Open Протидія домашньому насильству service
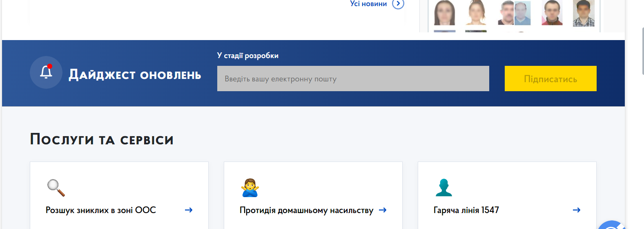The width and height of the screenshot is (644, 229). (306, 210)
